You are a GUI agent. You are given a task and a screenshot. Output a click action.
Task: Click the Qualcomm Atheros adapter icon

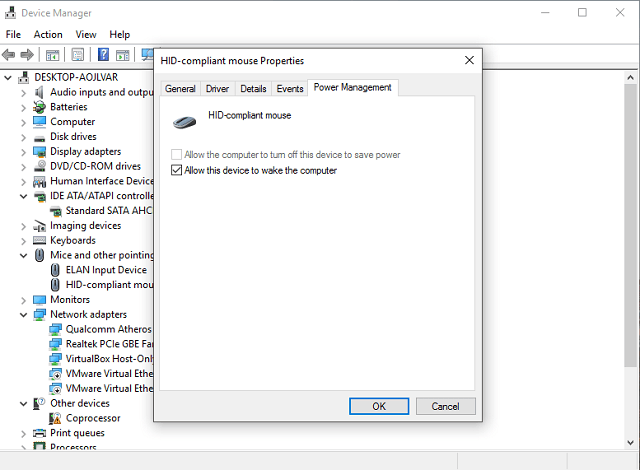(55, 329)
